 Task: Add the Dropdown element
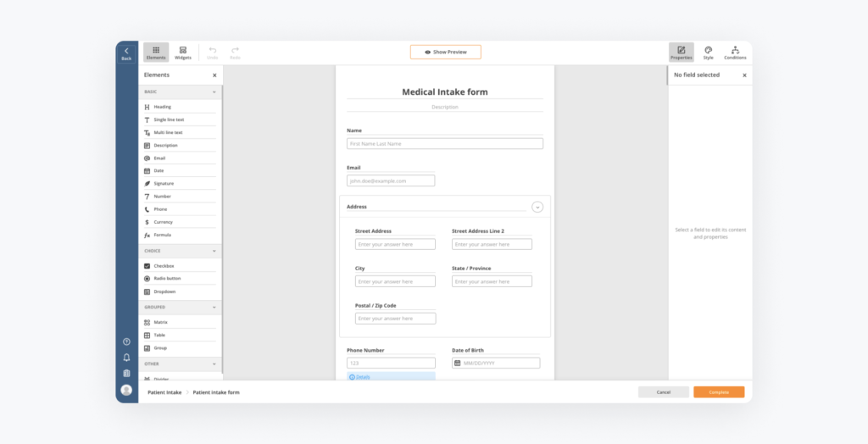click(x=164, y=291)
